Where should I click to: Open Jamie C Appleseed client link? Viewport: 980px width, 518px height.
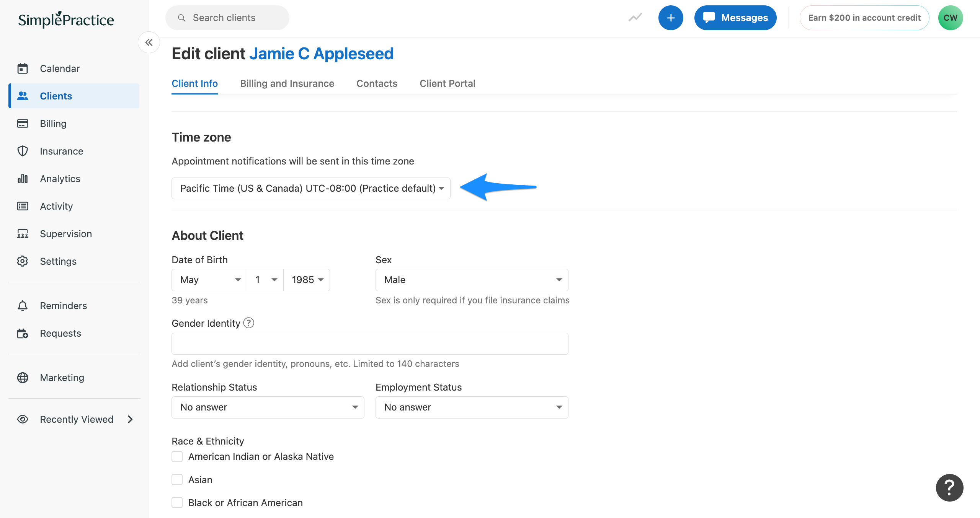click(x=321, y=54)
